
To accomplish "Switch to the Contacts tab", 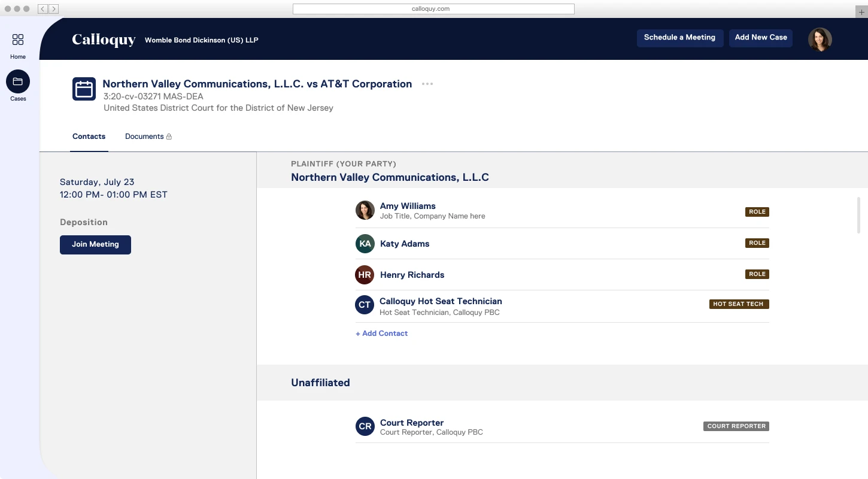I will (x=89, y=137).
